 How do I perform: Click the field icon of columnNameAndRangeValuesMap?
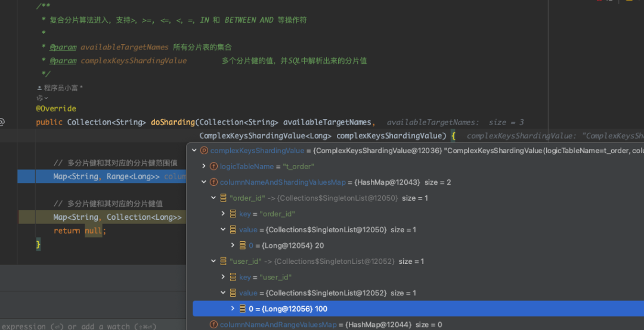coord(213,325)
